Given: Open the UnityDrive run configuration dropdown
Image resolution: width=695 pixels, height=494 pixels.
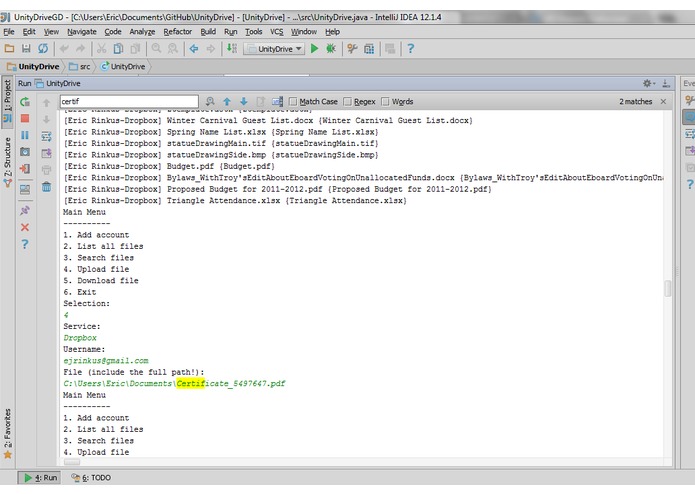Looking at the screenshot, I should click(x=274, y=49).
